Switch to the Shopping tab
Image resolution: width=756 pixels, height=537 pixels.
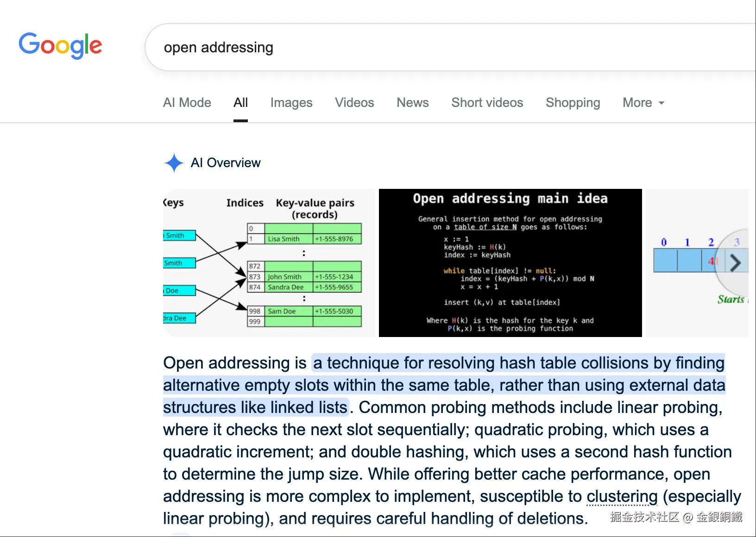573,103
